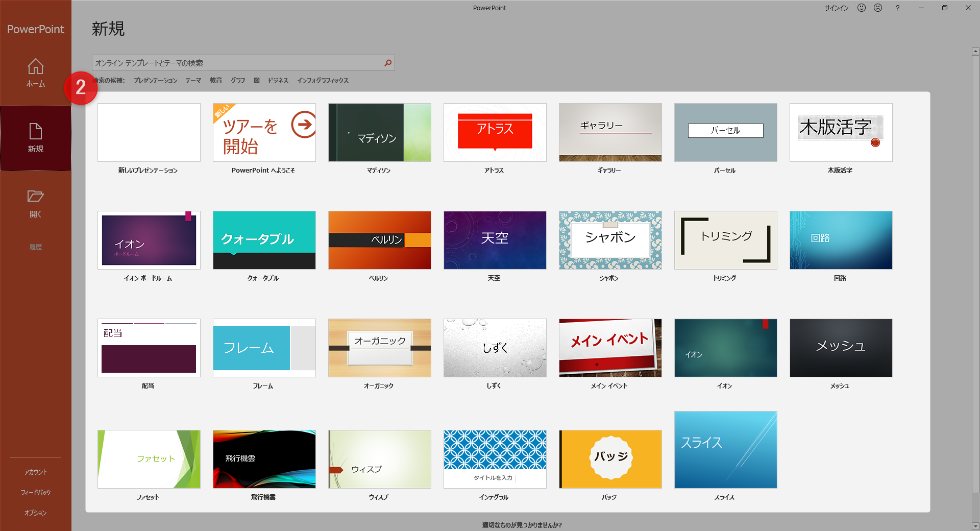
Task: Choose the インテグラル theme thumbnail
Action: click(495, 460)
